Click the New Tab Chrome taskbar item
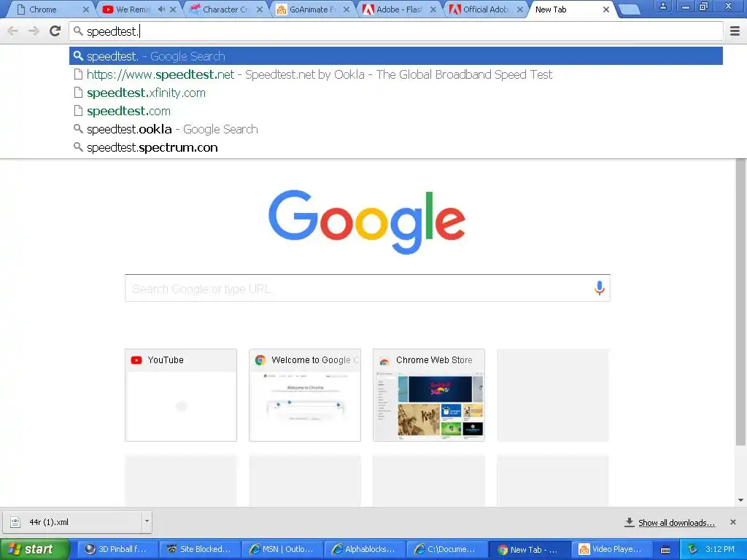This screenshot has width=747, height=560. point(530,550)
